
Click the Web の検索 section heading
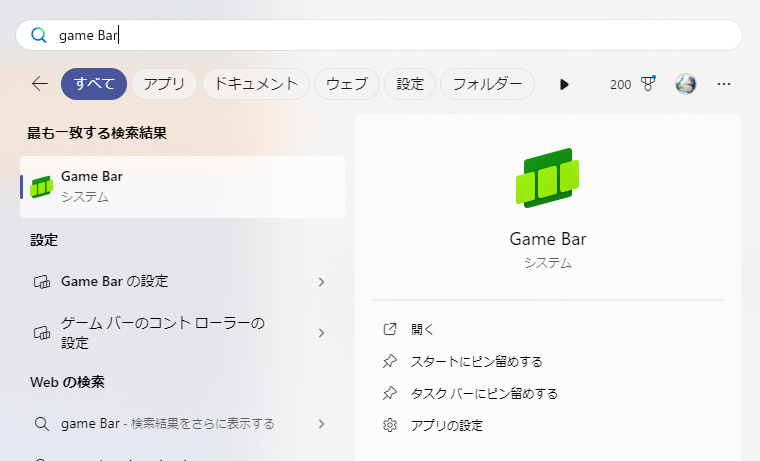coord(67,382)
